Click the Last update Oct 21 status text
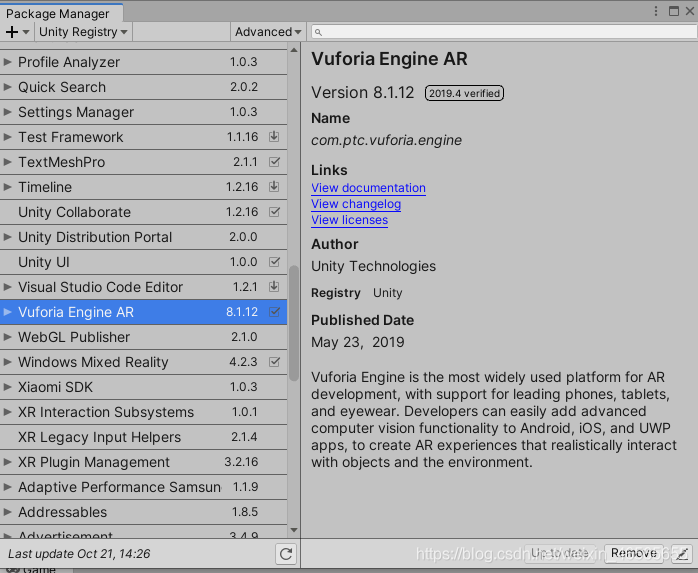Screen dimensions: 698x573 (79, 553)
